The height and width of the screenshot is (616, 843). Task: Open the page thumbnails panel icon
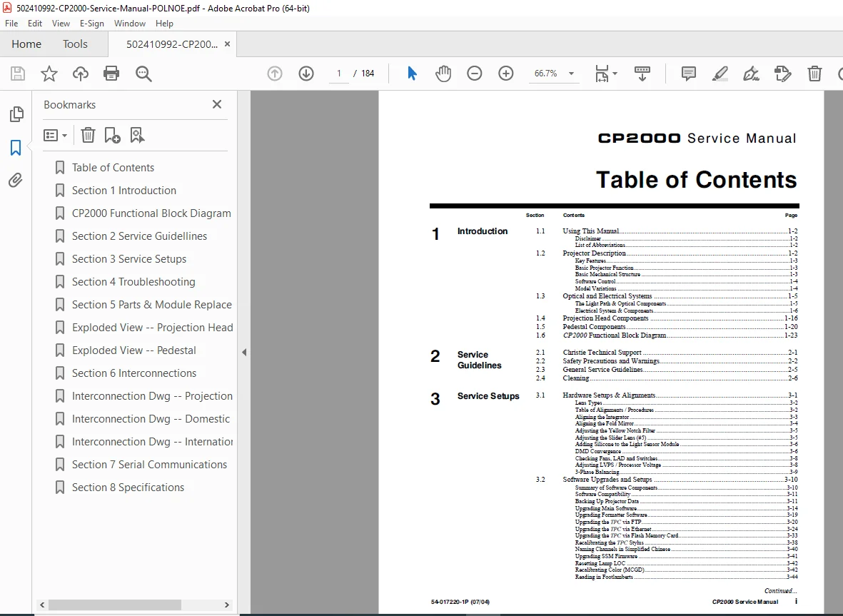16,114
